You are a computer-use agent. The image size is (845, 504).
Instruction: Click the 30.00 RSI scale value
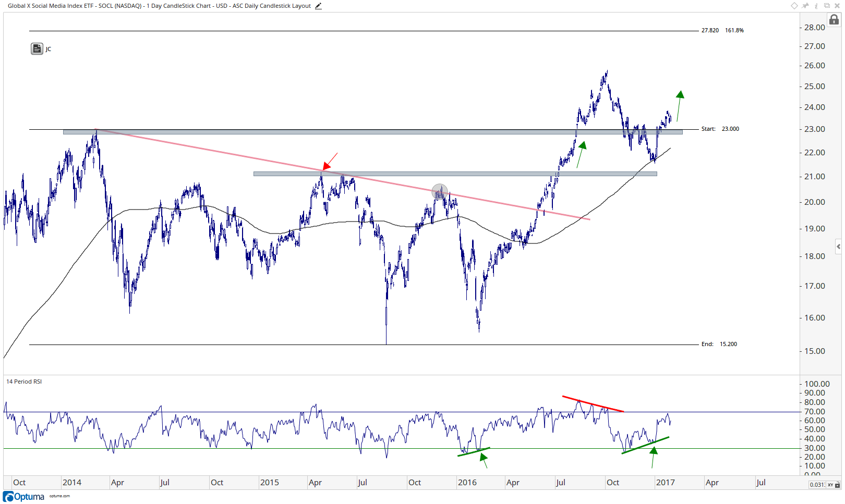pos(815,448)
